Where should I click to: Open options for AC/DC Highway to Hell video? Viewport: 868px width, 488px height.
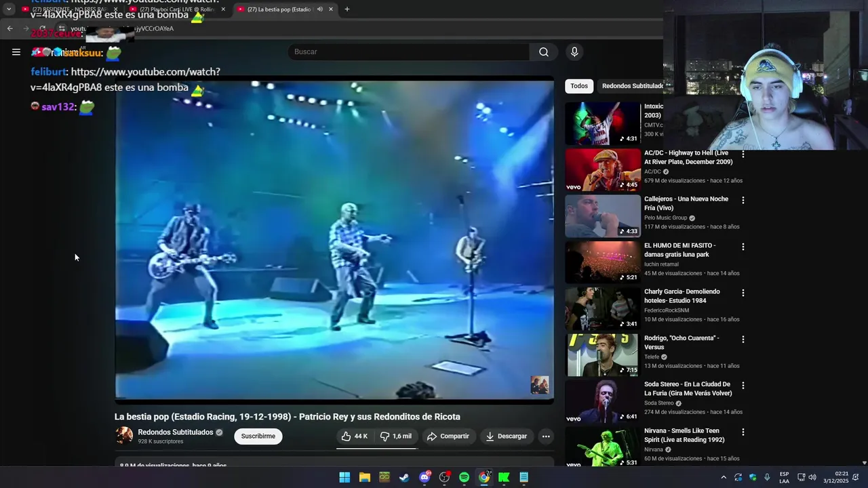tap(743, 155)
